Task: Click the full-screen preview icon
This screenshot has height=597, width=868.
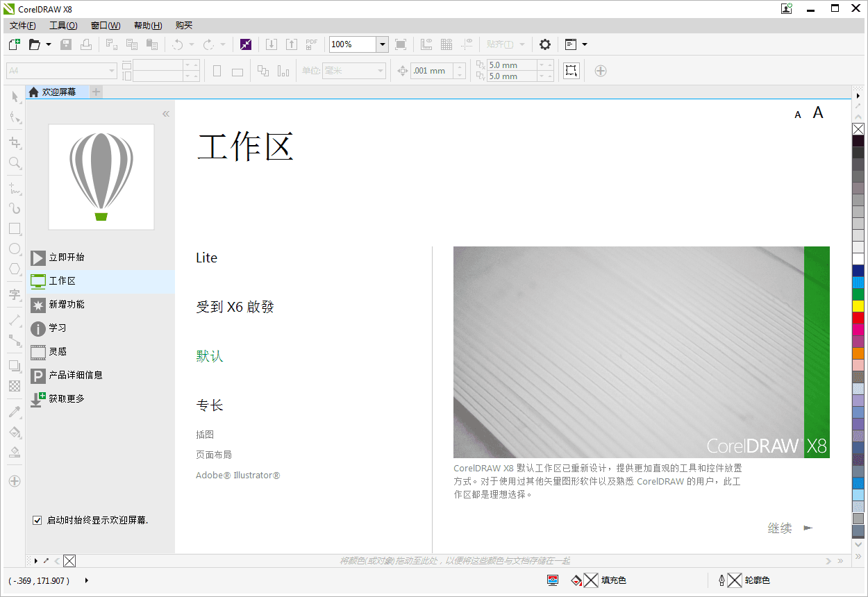Action: (401, 44)
